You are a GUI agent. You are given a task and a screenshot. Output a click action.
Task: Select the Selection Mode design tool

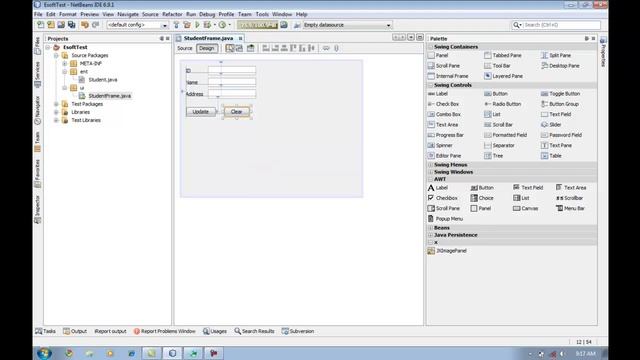coord(230,48)
